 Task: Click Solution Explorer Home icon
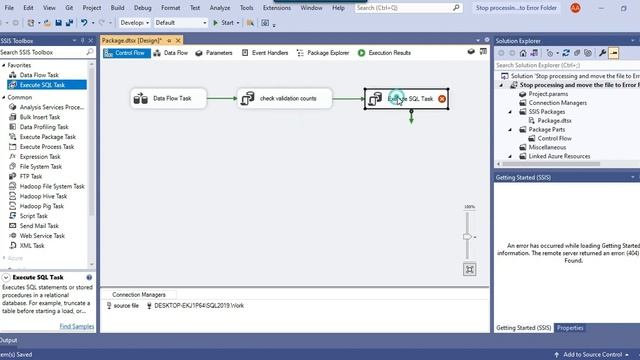click(523, 53)
